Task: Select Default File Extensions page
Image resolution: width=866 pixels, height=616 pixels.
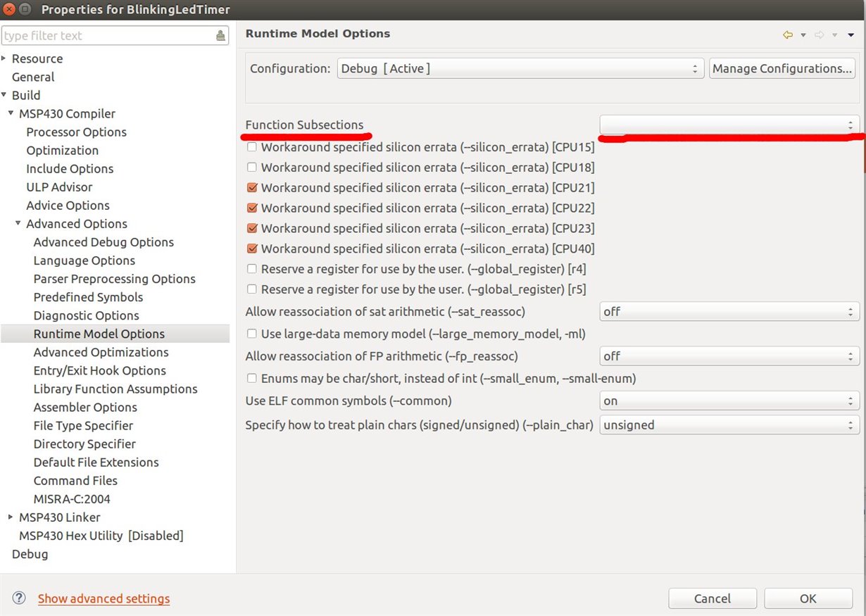Action: (x=96, y=462)
